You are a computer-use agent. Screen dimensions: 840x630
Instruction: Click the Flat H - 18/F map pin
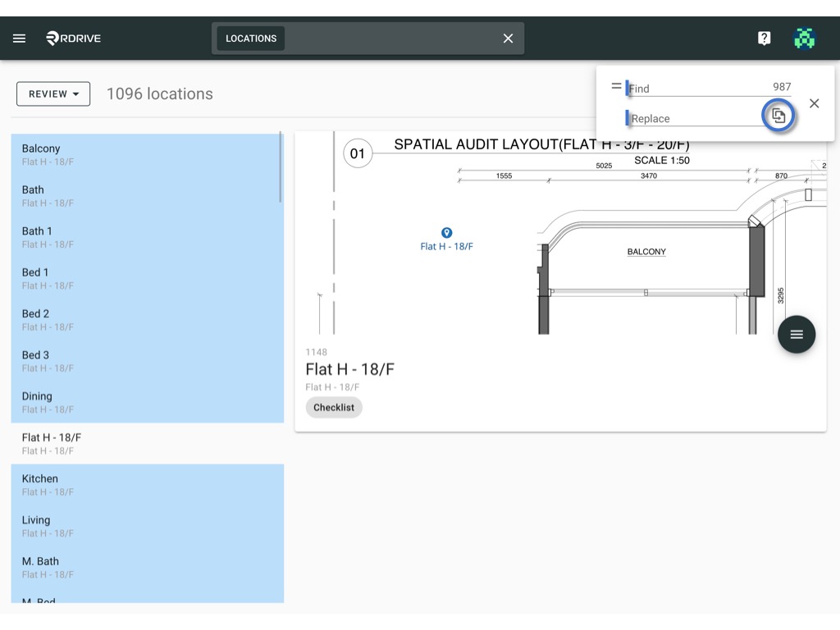[x=446, y=232]
